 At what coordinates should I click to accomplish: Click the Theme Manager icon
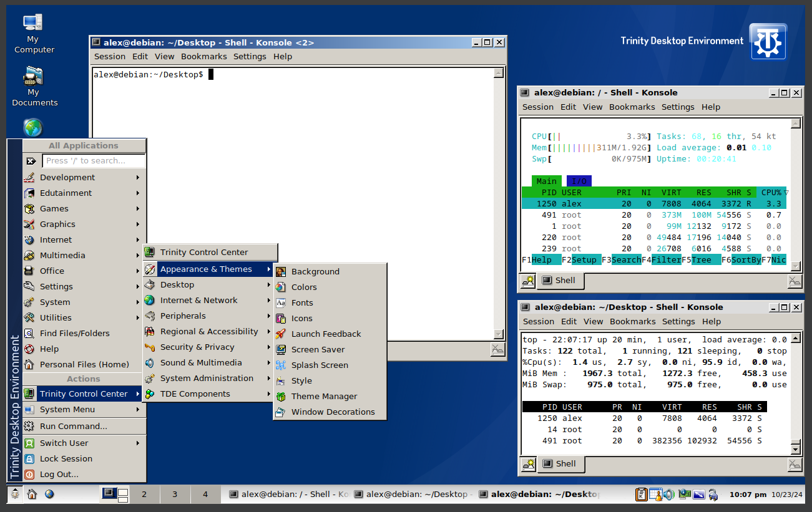click(281, 397)
